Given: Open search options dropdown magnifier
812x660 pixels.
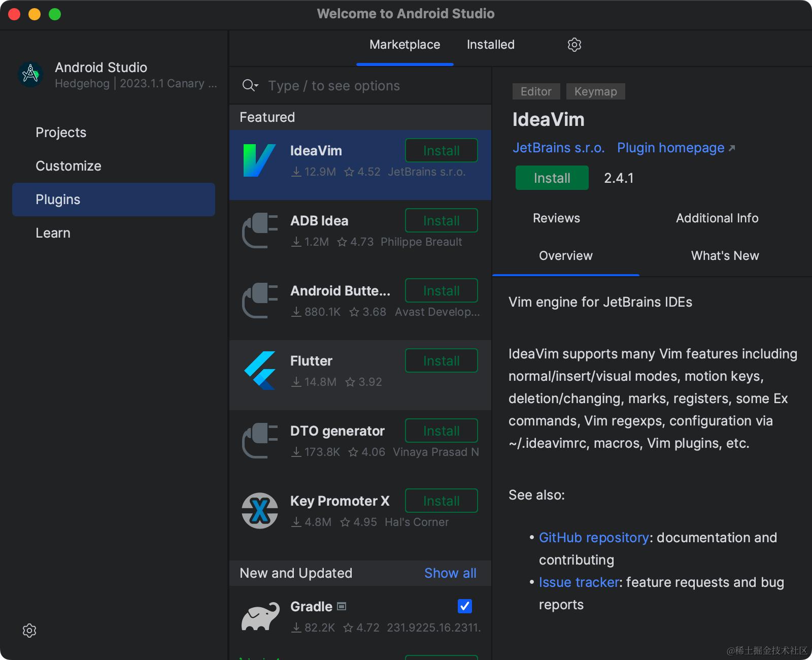Looking at the screenshot, I should coord(250,85).
